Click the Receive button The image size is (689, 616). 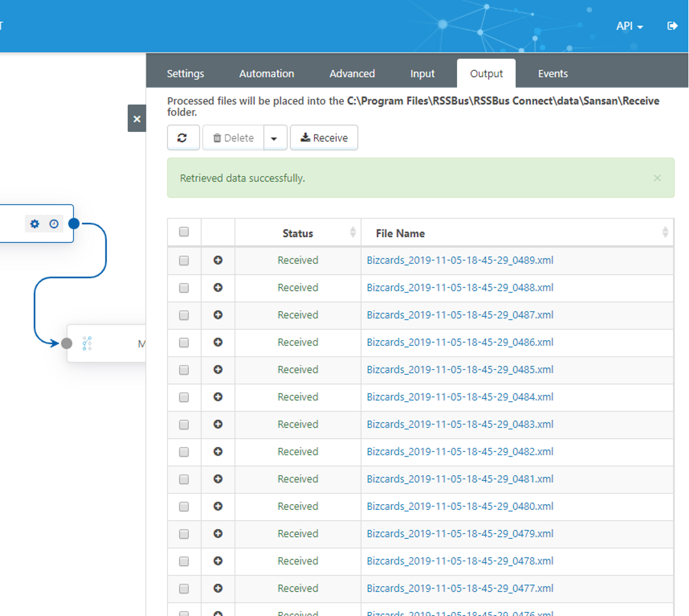pos(324,138)
